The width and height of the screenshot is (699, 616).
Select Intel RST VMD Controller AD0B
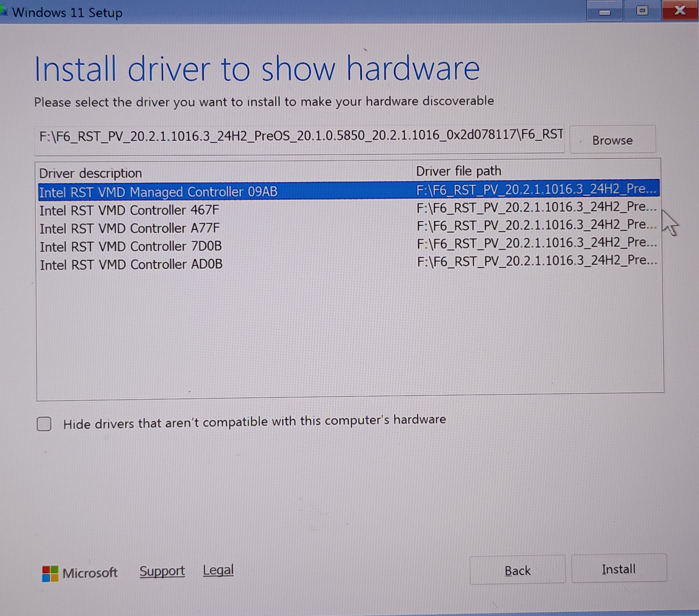pyautogui.click(x=349, y=263)
